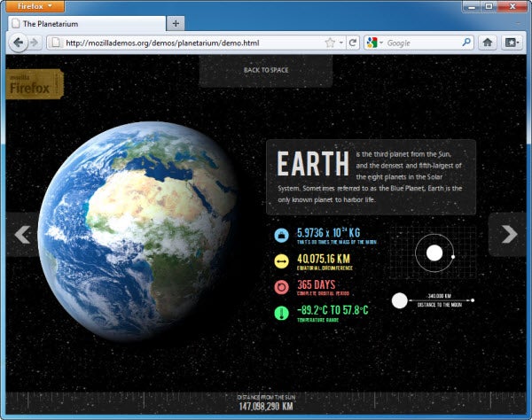The height and width of the screenshot is (420, 532).
Task: Reload the page with the refresh icon
Action: tap(352, 43)
